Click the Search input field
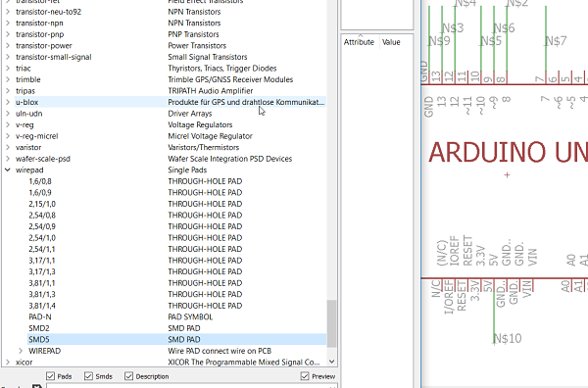The height and width of the screenshot is (388, 588). (192, 385)
